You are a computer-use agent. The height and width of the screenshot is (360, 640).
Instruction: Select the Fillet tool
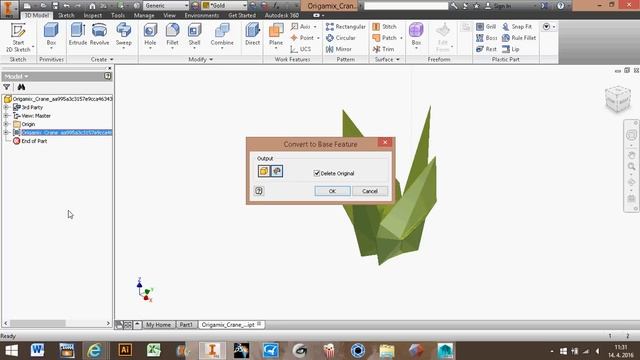point(172,34)
